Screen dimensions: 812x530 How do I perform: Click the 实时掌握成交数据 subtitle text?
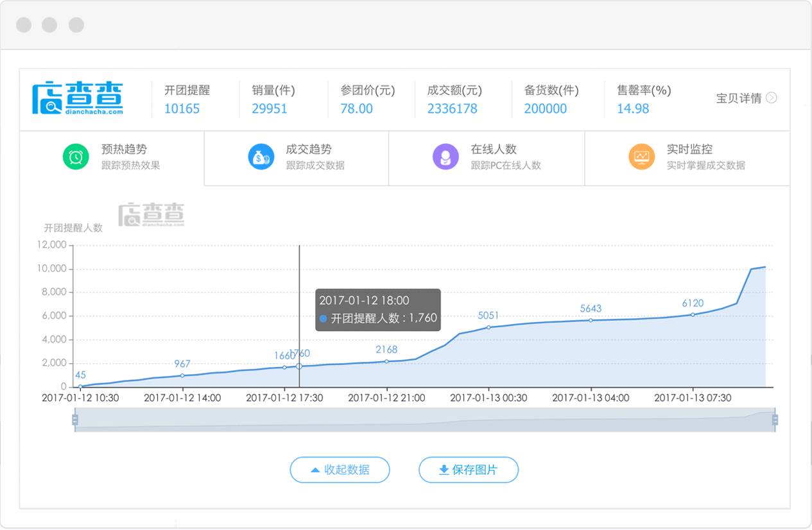[x=706, y=166]
